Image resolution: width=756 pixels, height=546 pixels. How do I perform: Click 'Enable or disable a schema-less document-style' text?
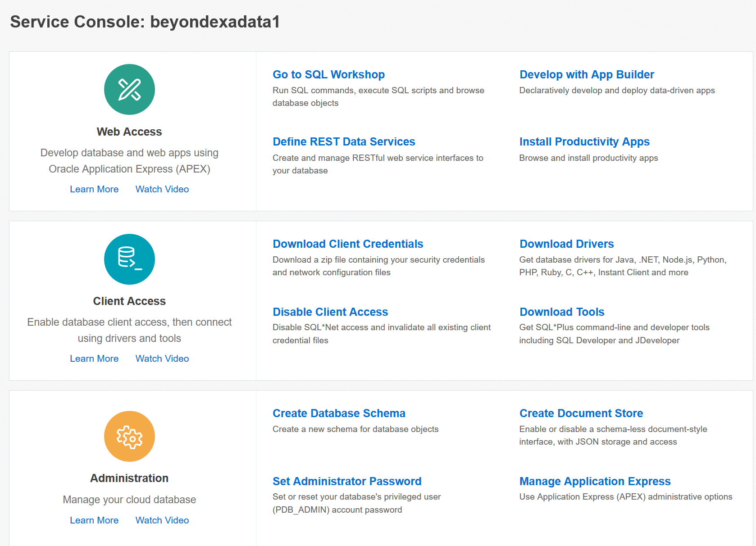tap(613, 435)
